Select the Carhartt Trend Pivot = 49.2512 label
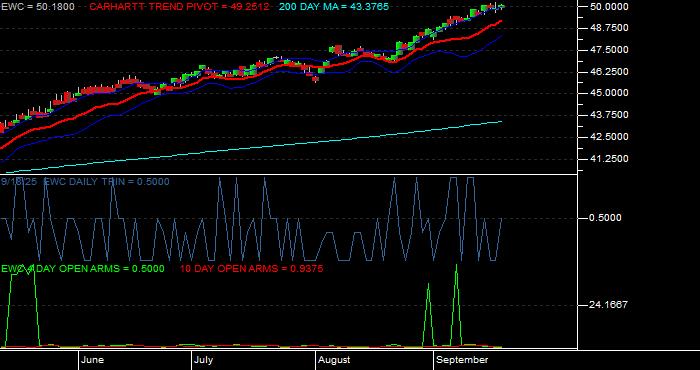The image size is (700, 370). coord(180,7)
